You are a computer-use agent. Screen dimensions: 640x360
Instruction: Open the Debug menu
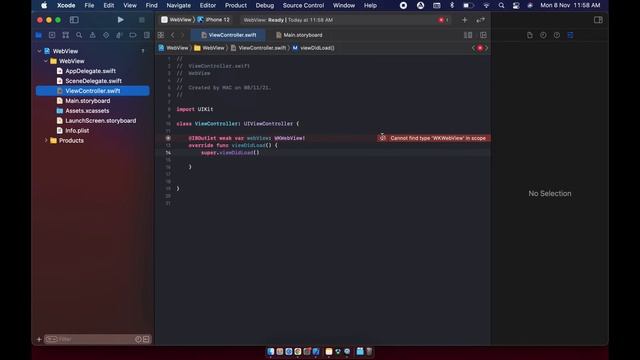click(x=264, y=5)
